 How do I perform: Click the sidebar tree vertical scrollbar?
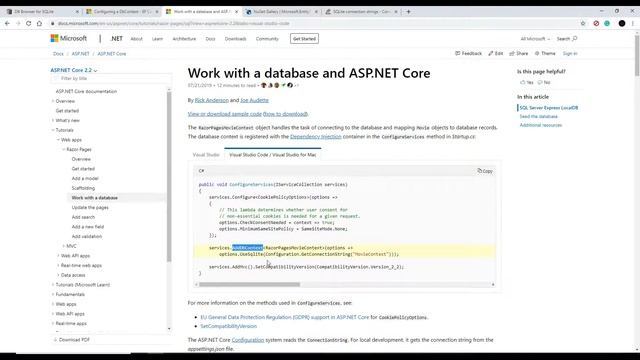click(169, 176)
